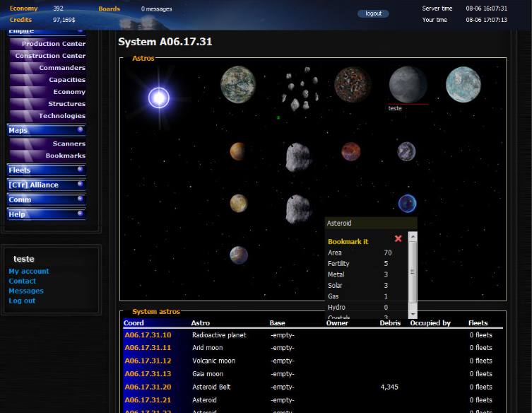Click Asteroid Belt debris value 4,345
The width and height of the screenshot is (532, 413).
click(x=389, y=387)
